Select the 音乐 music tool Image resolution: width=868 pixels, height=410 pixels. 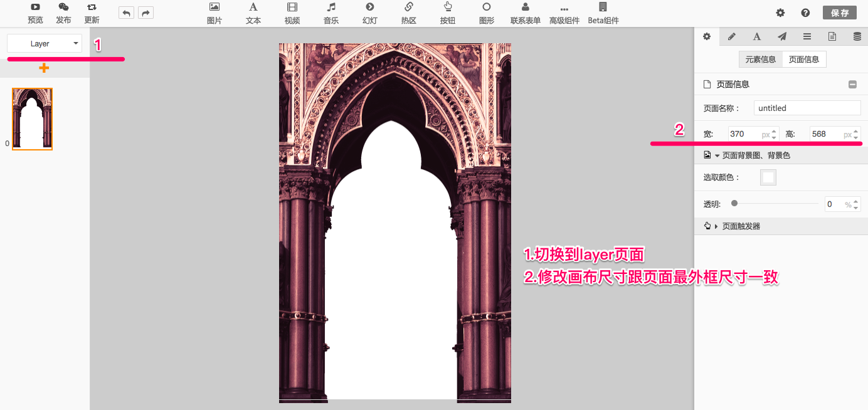pyautogui.click(x=331, y=13)
